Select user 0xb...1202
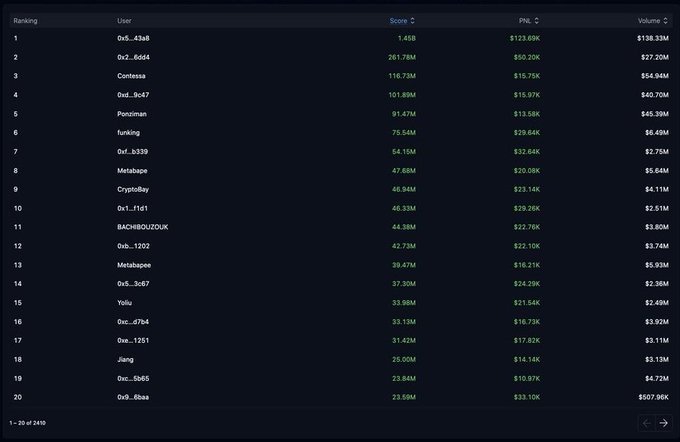Screen dimensions: 680x442 (x=133, y=246)
